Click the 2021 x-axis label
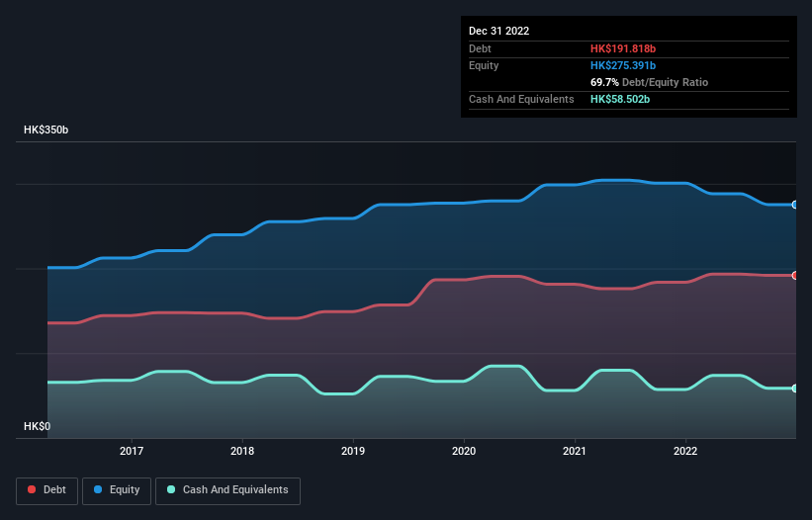The width and height of the screenshot is (812, 520). 575,451
